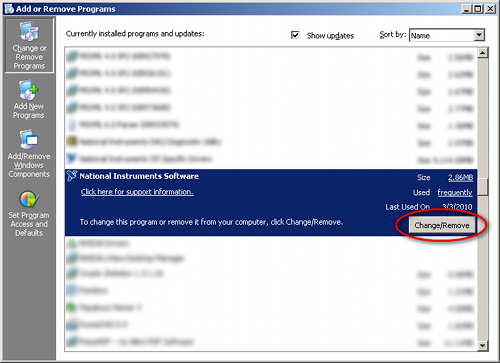Viewport: 500px width, 363px height.
Task: Click the frequently used link
Action: (x=455, y=193)
